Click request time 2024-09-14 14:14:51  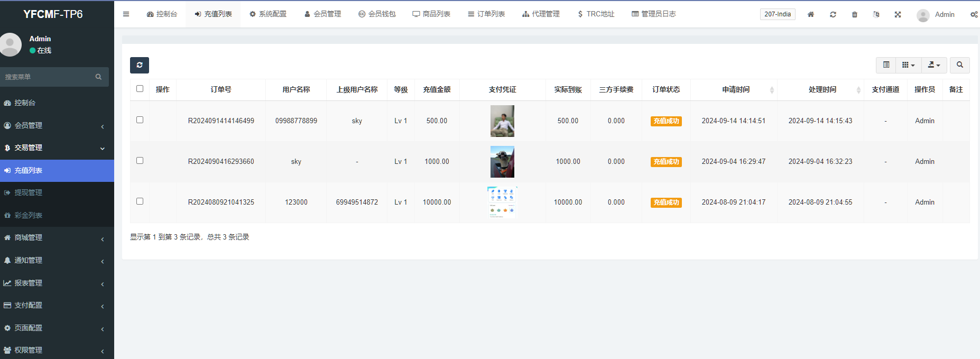733,121
